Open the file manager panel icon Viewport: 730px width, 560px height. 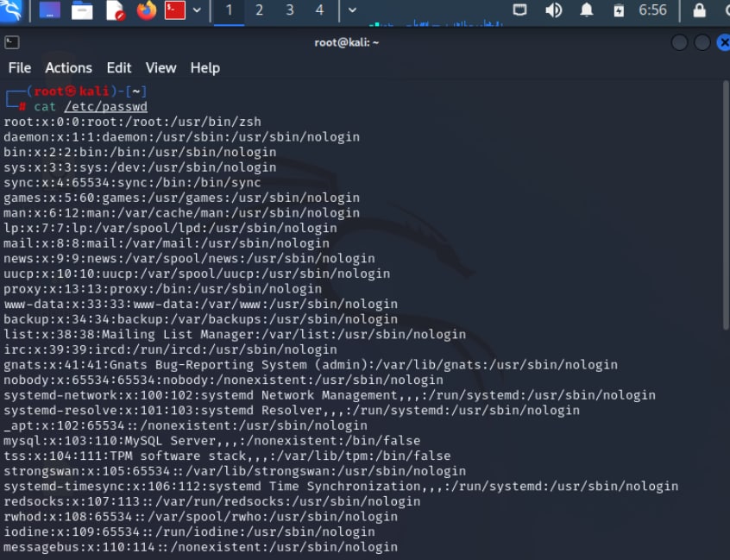pyautogui.click(x=82, y=10)
